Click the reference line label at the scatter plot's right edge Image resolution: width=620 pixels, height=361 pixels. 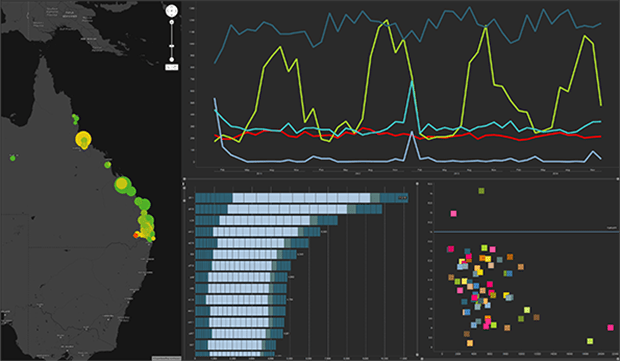coord(612,228)
